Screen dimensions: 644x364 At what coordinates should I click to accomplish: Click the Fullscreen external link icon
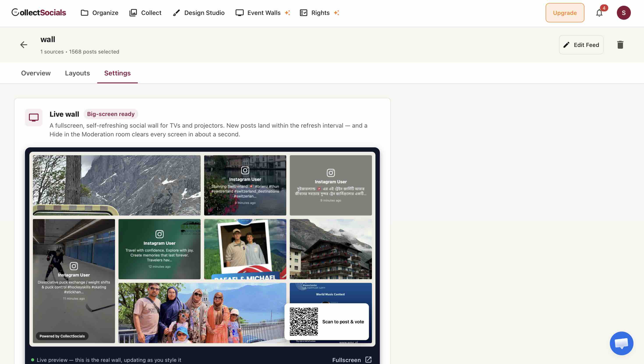click(368, 359)
